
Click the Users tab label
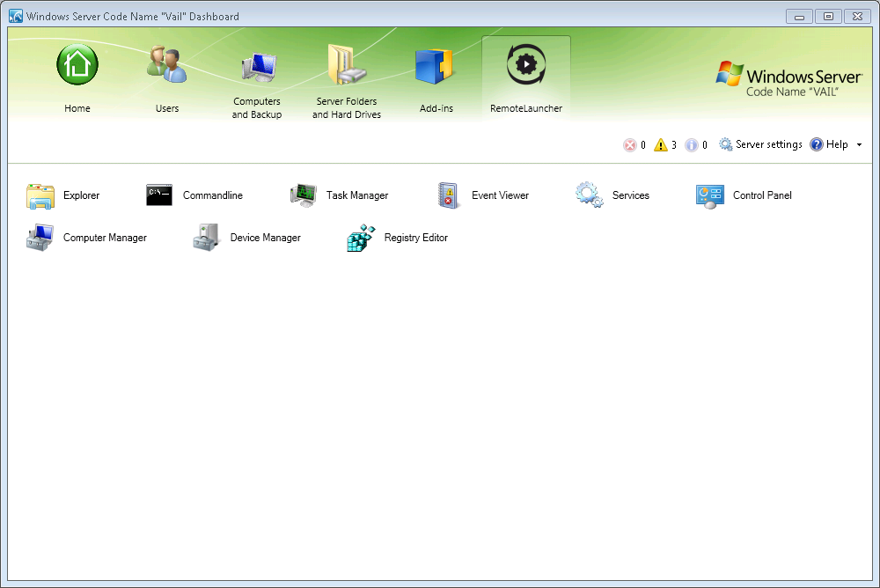(x=167, y=108)
